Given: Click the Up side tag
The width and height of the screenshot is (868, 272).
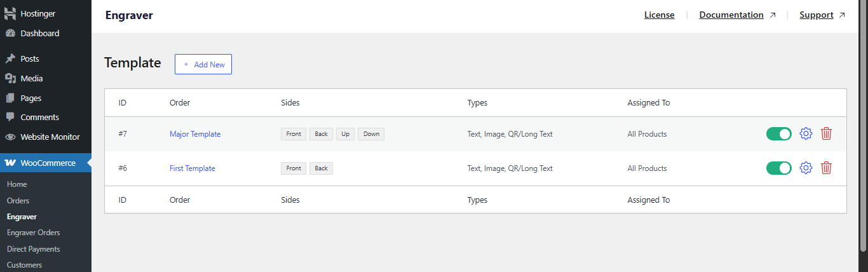Looking at the screenshot, I should [x=345, y=134].
